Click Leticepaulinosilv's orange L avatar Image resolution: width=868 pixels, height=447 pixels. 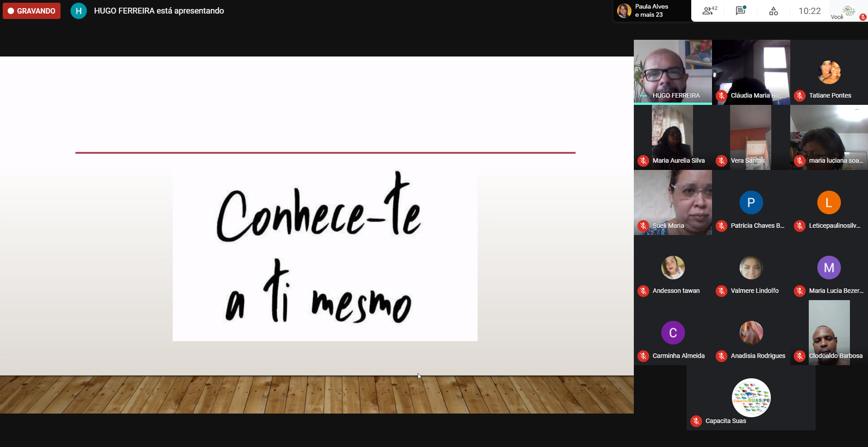click(x=829, y=202)
